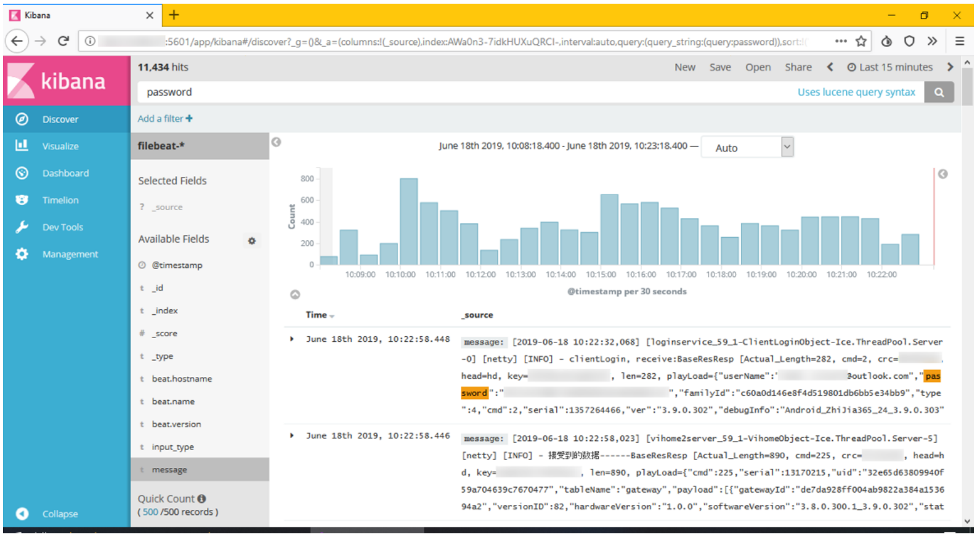Run search with the magnifier button
980x537 pixels.
pos(939,92)
